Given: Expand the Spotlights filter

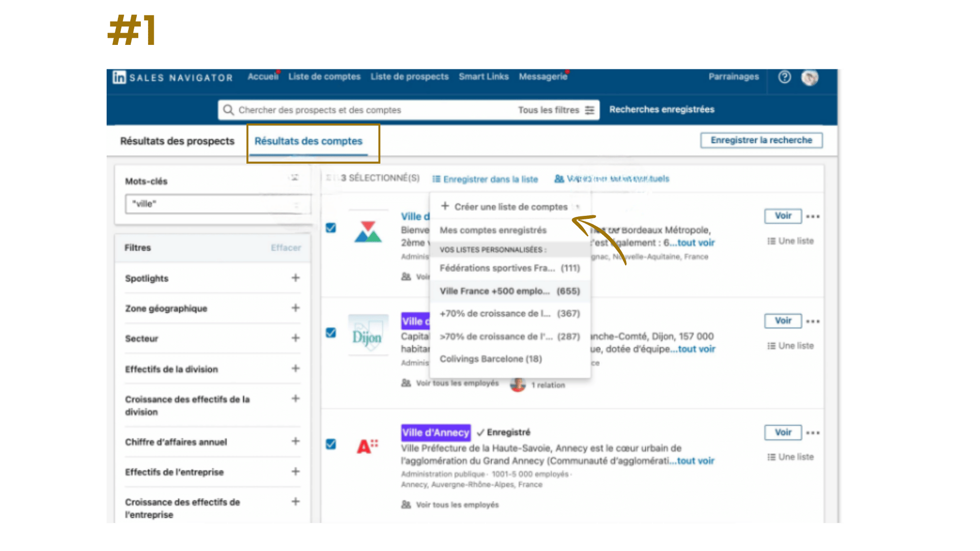Looking at the screenshot, I should pyautogui.click(x=296, y=278).
